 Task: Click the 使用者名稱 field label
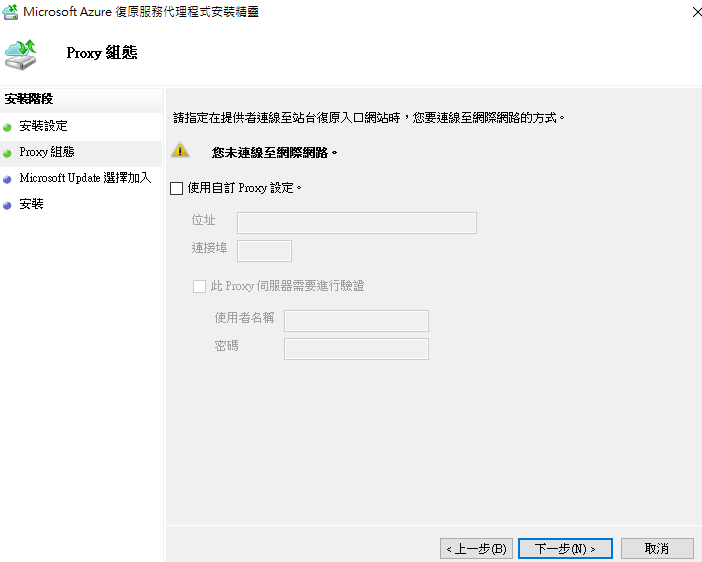(244, 317)
